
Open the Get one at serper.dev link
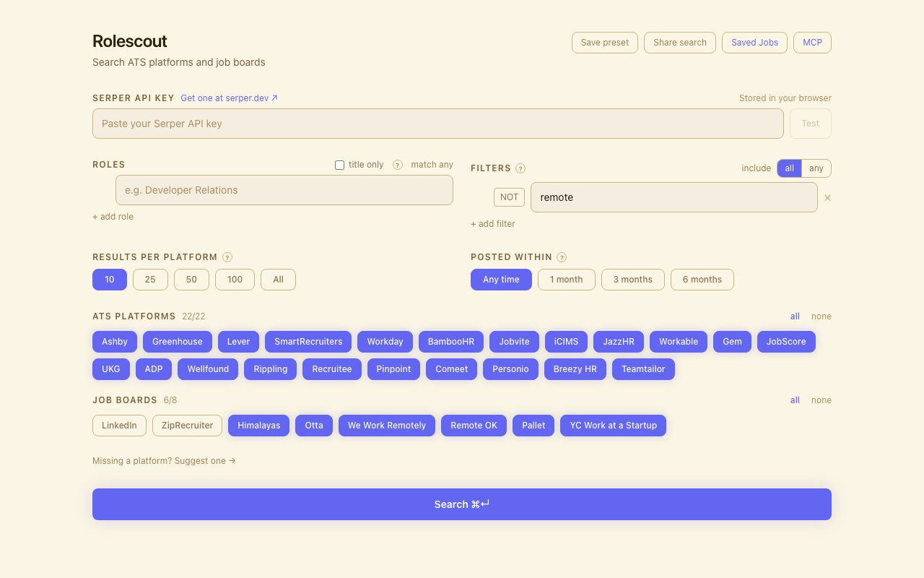click(x=229, y=98)
